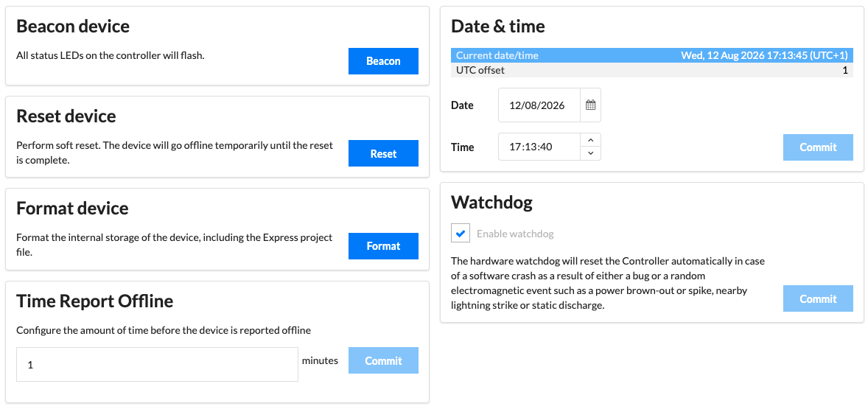Image resolution: width=868 pixels, height=409 pixels.
Task: Click the 'Perform soft reset' description
Action: [175, 153]
